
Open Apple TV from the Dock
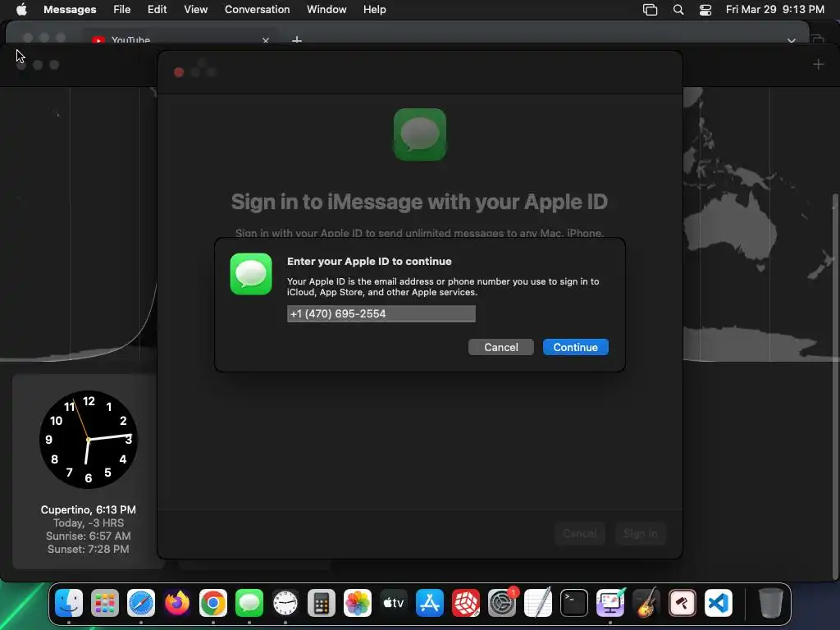[x=393, y=603]
